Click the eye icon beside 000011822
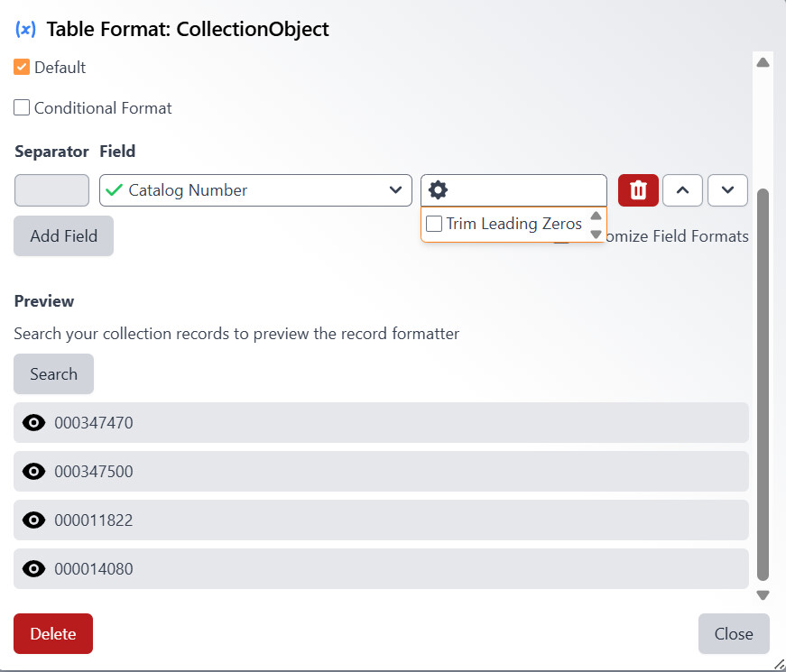786x672 pixels. pos(33,520)
